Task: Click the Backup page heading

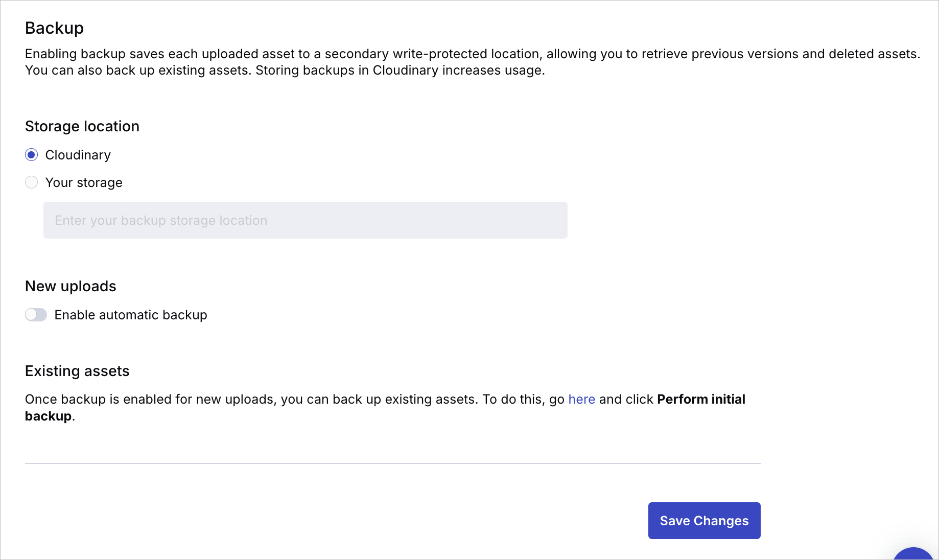Action: [54, 28]
